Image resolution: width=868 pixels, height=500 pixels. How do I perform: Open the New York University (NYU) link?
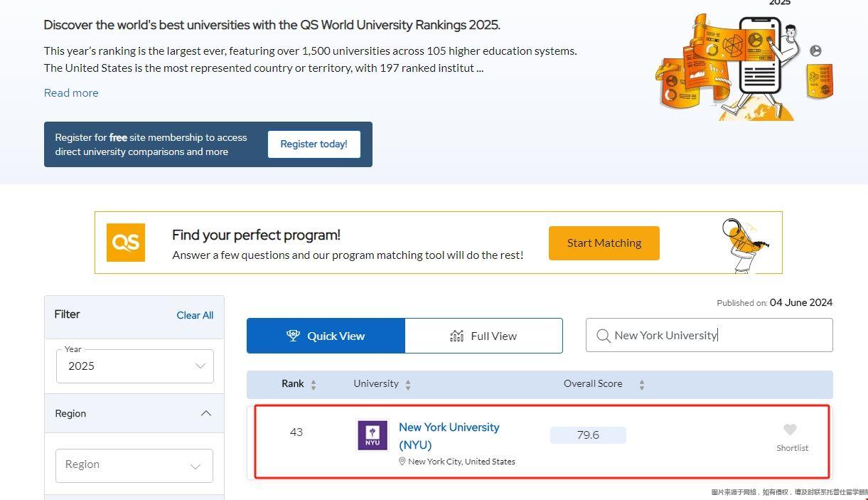[x=449, y=436]
